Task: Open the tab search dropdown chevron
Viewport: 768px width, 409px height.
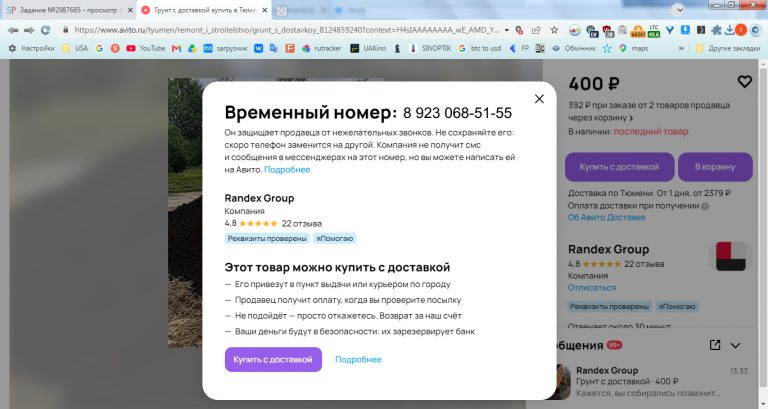Action: tap(678, 10)
